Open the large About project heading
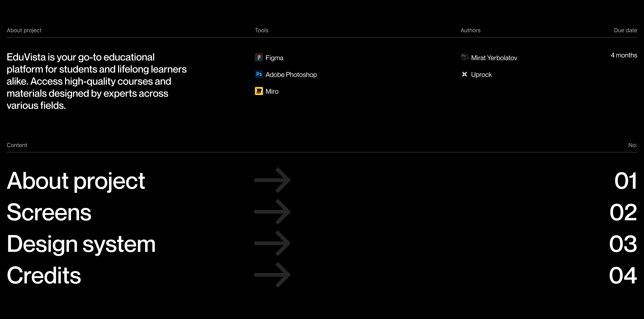Image resolution: width=644 pixels, height=319 pixels. tap(76, 181)
